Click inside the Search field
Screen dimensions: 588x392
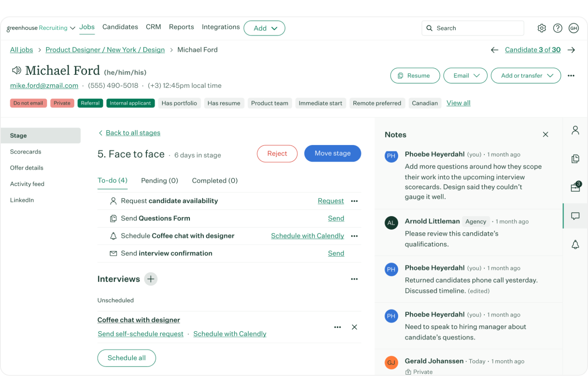click(x=472, y=28)
